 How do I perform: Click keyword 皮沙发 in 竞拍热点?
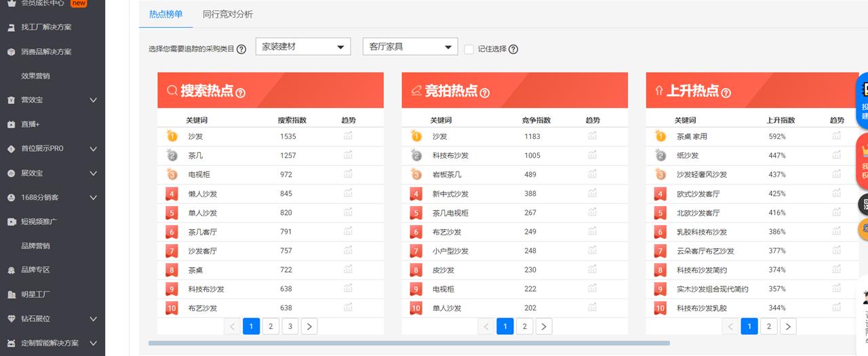[x=443, y=269]
